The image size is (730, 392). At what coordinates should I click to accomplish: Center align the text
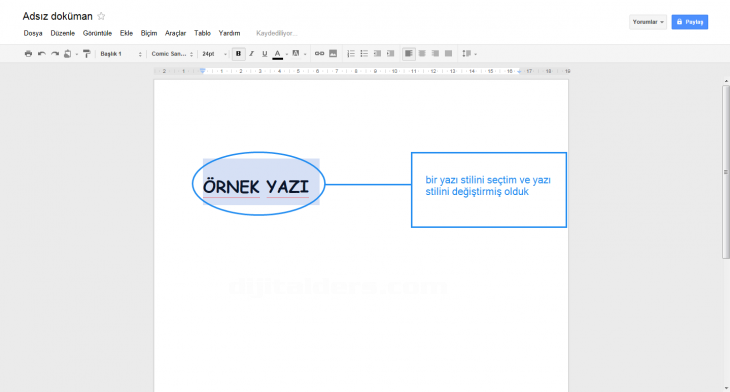tap(422, 54)
